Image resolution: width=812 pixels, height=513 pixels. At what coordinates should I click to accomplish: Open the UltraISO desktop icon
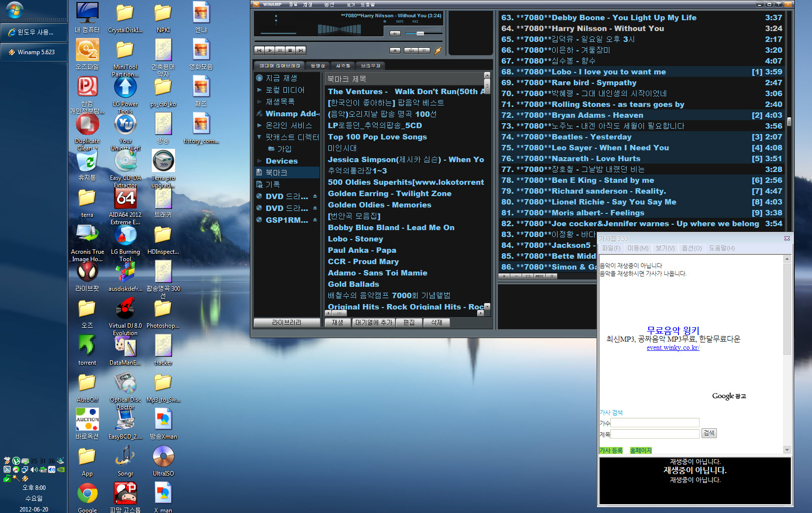163,461
